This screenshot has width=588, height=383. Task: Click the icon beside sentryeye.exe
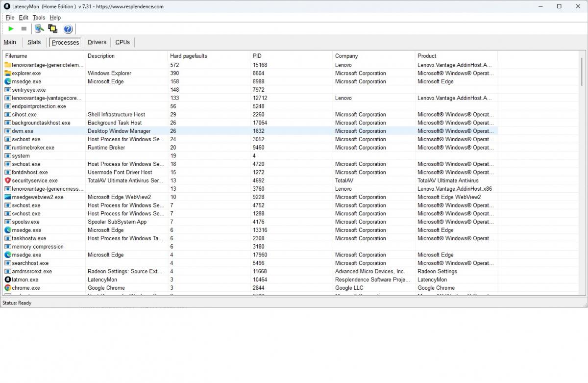pos(8,90)
